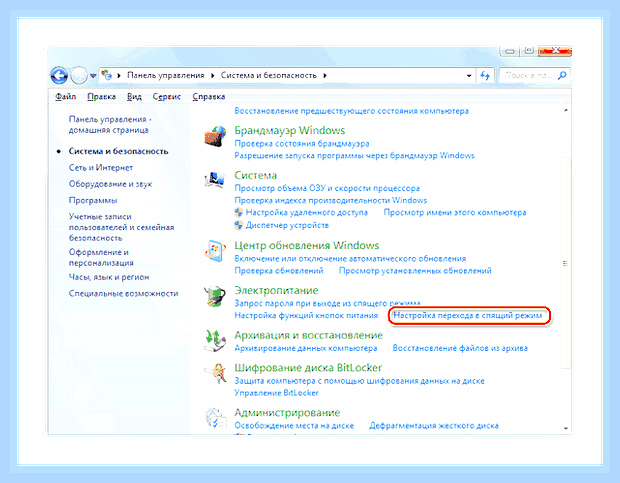Open Проверка состояния брандмауэра link
Viewport: 620px width, 483px height.
[x=302, y=143]
